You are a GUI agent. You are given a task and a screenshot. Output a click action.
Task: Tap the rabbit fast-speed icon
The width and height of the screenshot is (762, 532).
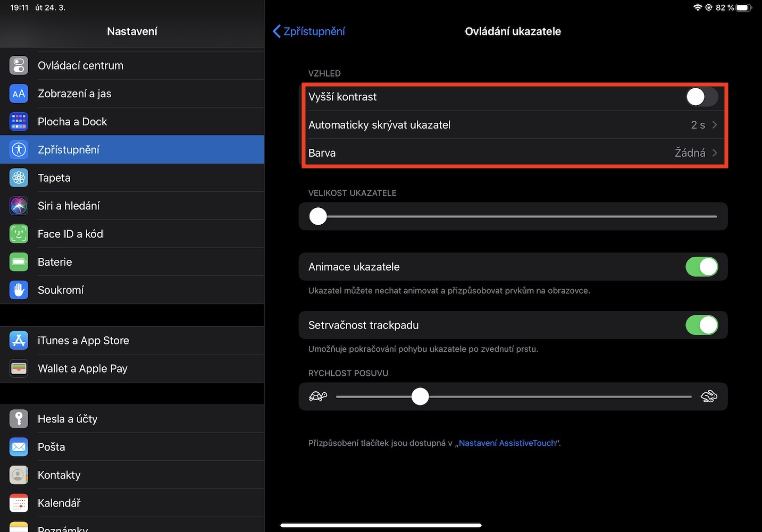coord(709,396)
